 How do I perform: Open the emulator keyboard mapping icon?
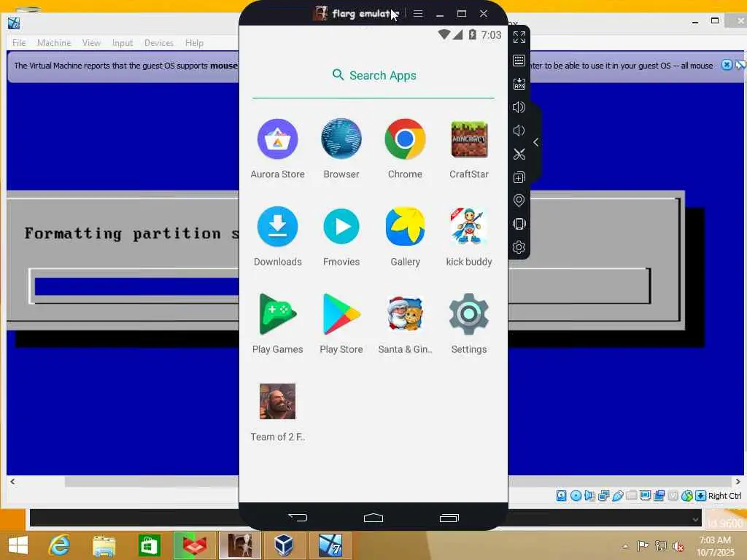[519, 61]
